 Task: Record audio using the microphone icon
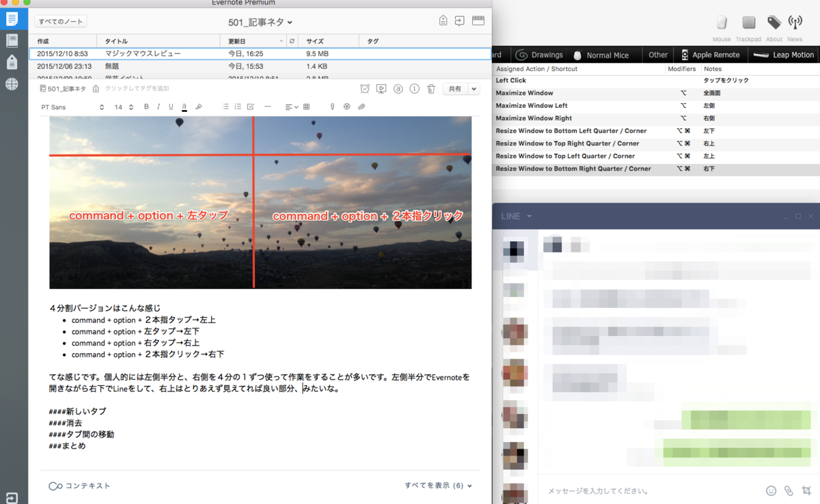coord(333,107)
